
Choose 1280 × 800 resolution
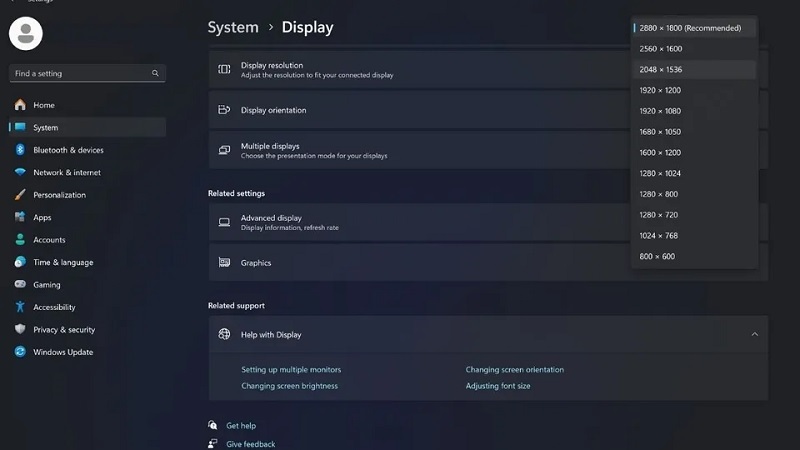click(694, 194)
